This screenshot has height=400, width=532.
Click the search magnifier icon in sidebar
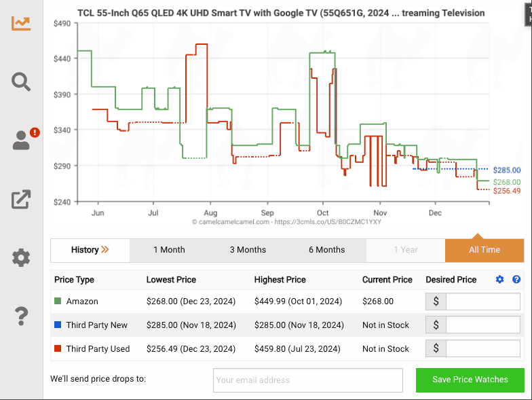[x=21, y=81]
